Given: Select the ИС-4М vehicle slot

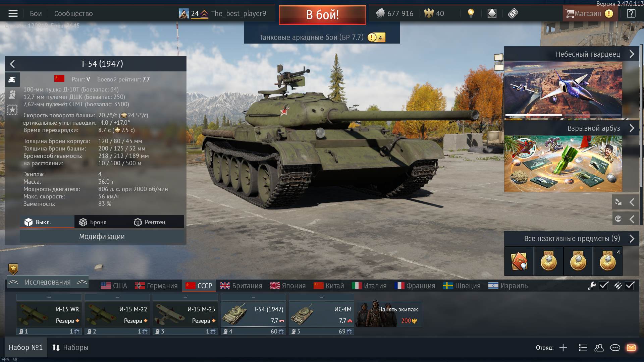Looking at the screenshot, I should click(x=321, y=314).
